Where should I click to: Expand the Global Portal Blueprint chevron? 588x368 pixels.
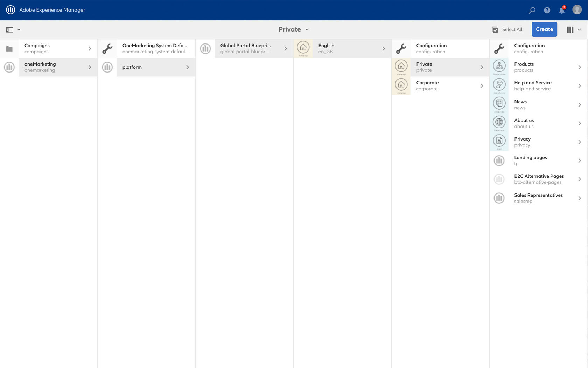(286, 49)
